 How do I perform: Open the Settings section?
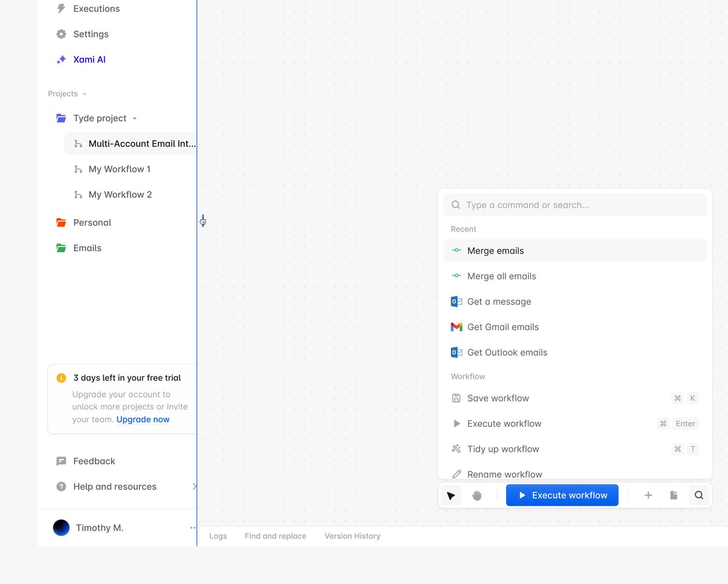(90, 34)
